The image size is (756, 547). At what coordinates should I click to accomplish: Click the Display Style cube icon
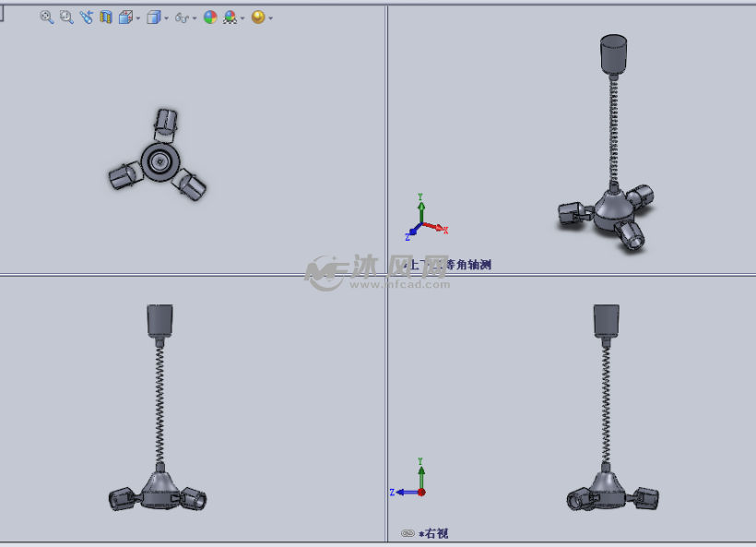click(x=154, y=17)
